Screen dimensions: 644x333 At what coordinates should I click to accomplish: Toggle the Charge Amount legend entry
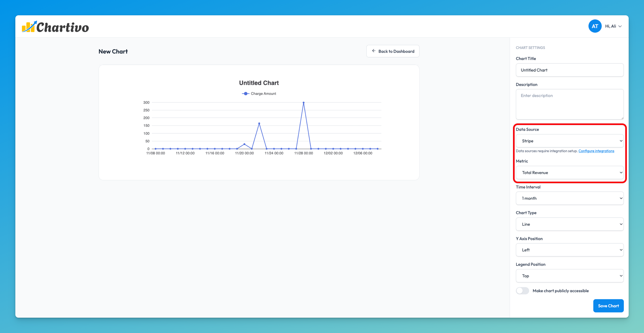click(x=259, y=93)
